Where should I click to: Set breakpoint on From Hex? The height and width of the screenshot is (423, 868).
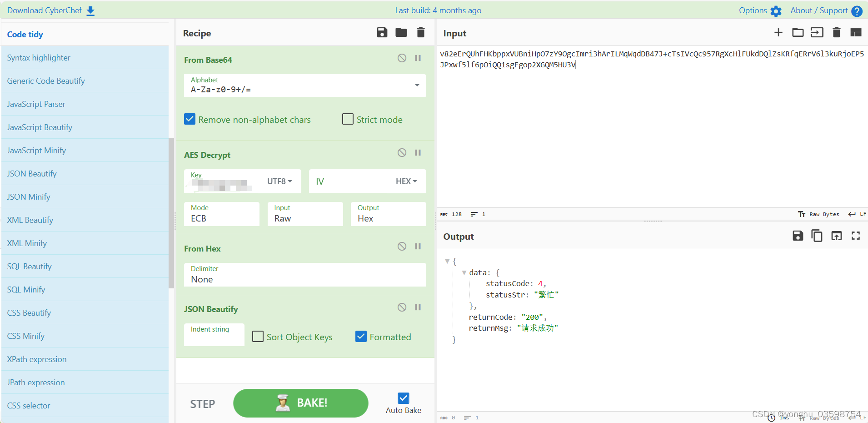[x=418, y=246]
